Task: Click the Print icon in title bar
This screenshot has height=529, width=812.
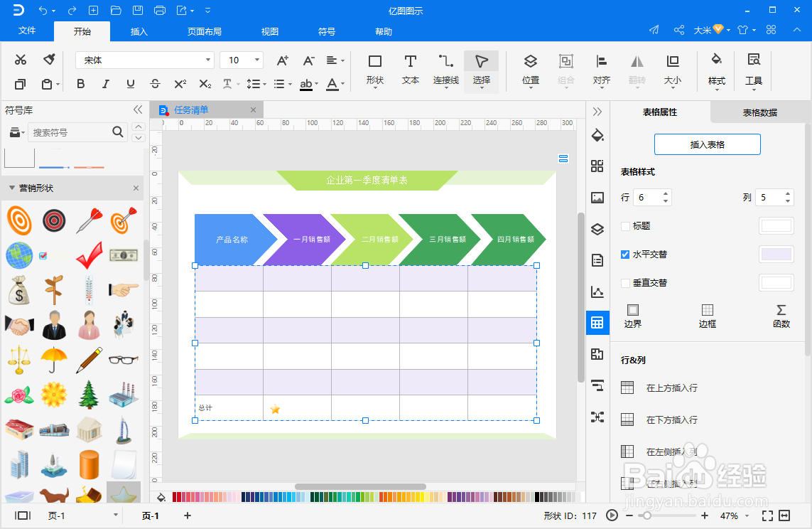Action: pyautogui.click(x=160, y=11)
